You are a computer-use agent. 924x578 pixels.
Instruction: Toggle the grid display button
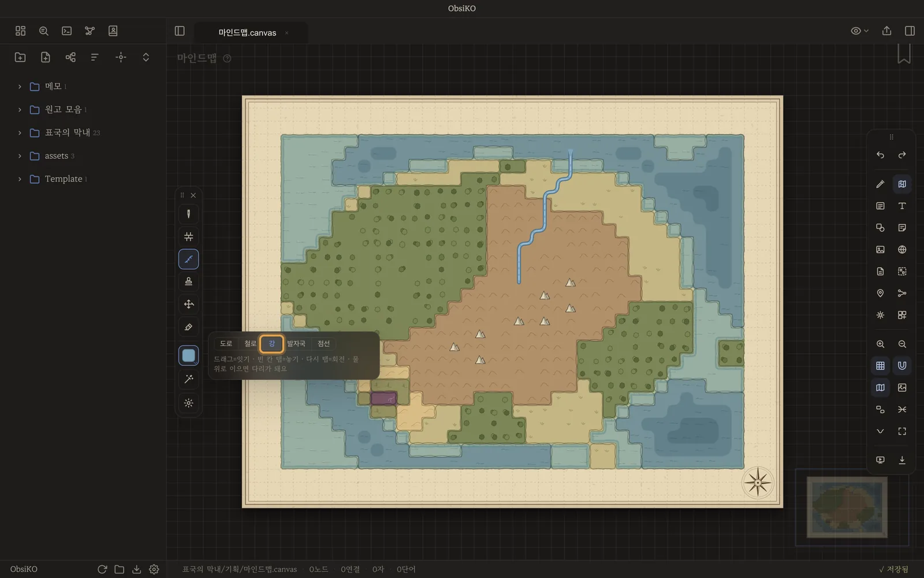880,365
